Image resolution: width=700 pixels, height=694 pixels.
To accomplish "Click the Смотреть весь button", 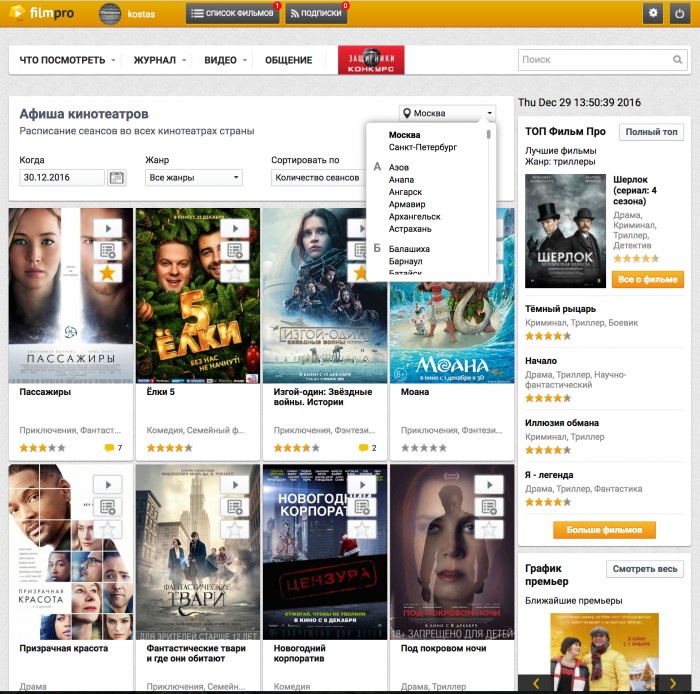I will (x=645, y=569).
